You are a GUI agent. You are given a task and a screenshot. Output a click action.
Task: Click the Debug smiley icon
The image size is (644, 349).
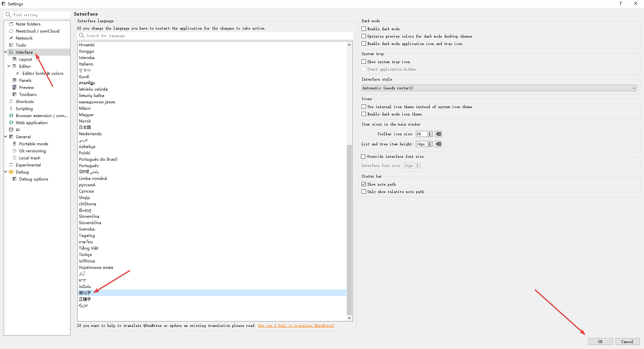11,172
